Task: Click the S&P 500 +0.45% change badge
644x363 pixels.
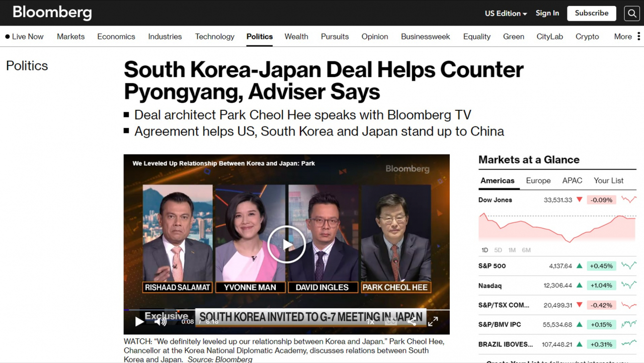Action: coord(601,266)
